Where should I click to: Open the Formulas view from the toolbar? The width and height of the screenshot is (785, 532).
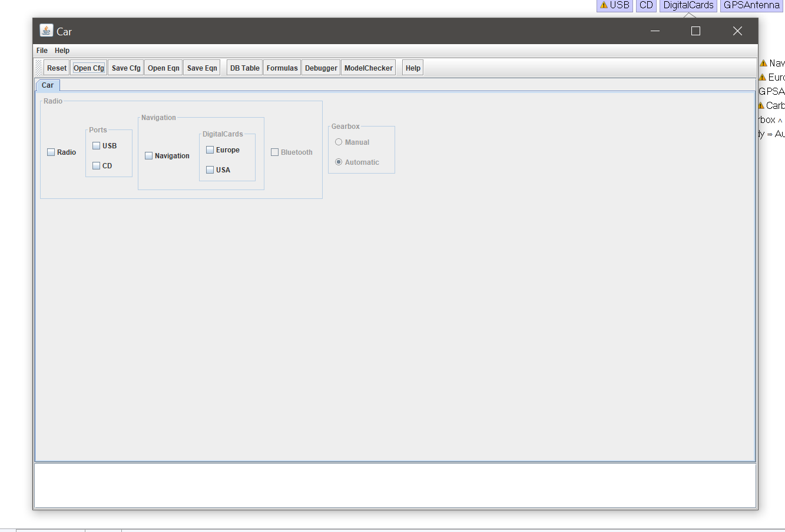[281, 67]
